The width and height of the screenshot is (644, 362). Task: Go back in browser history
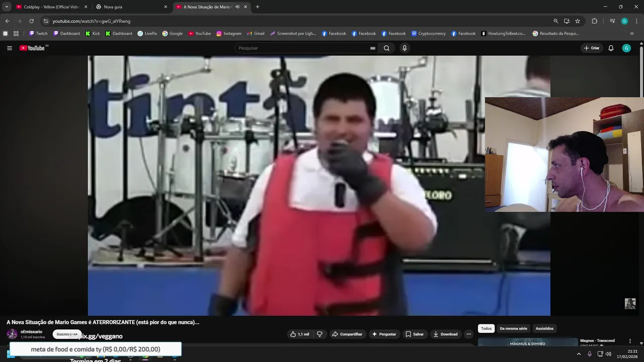(7, 21)
